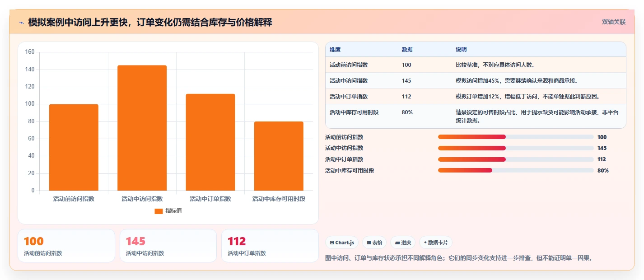Click the 活动中订单指数 progress bar

point(516,159)
